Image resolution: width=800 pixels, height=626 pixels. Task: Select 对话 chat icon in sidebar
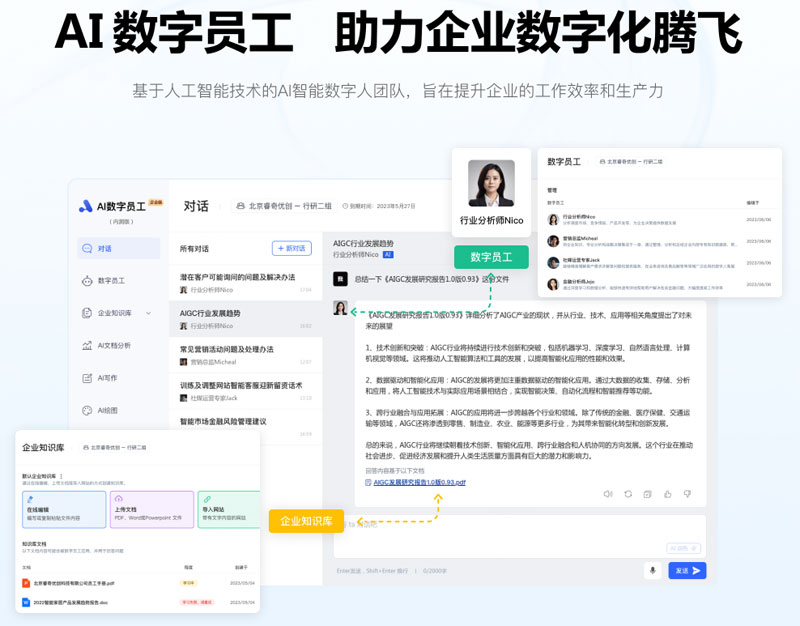coord(87,248)
